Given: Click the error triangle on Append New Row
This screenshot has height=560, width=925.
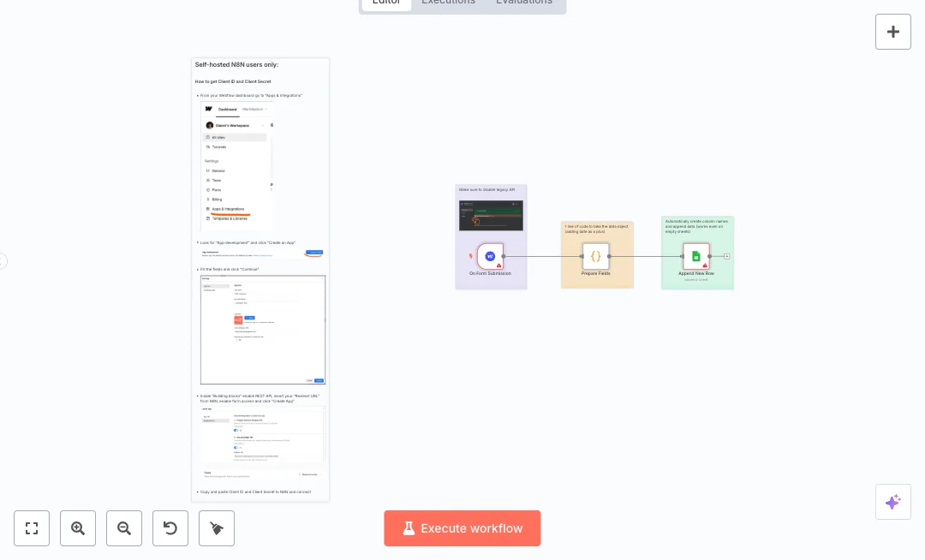Looking at the screenshot, I should 704,265.
